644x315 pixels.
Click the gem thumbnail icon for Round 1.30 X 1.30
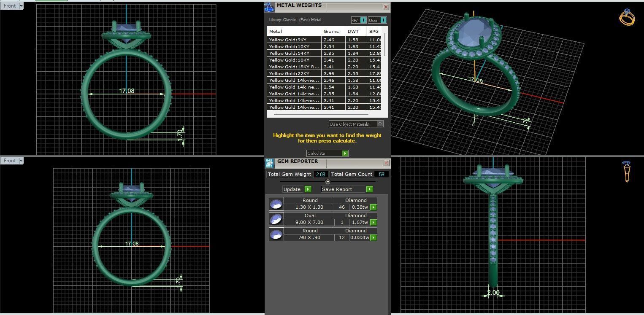coord(276,204)
